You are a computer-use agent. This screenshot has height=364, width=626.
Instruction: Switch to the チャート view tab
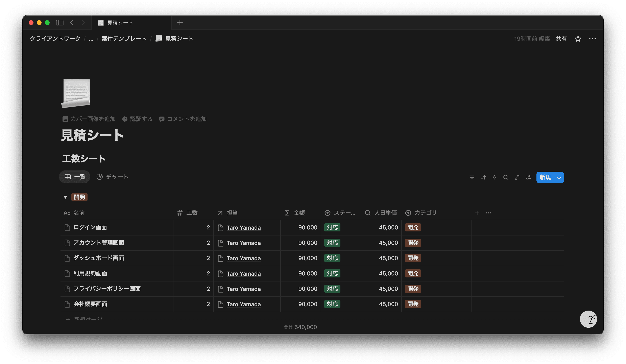[x=112, y=177]
